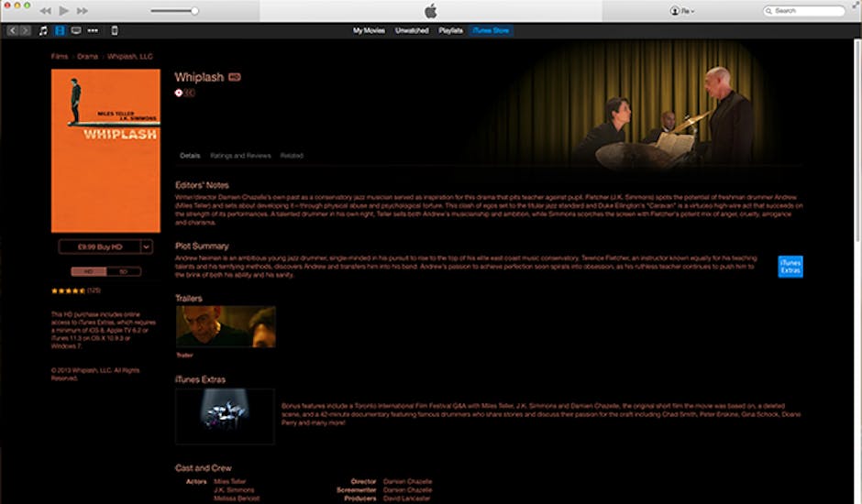Click the blue iTunes Extras badge
Image resolution: width=862 pixels, height=504 pixels.
(790, 267)
